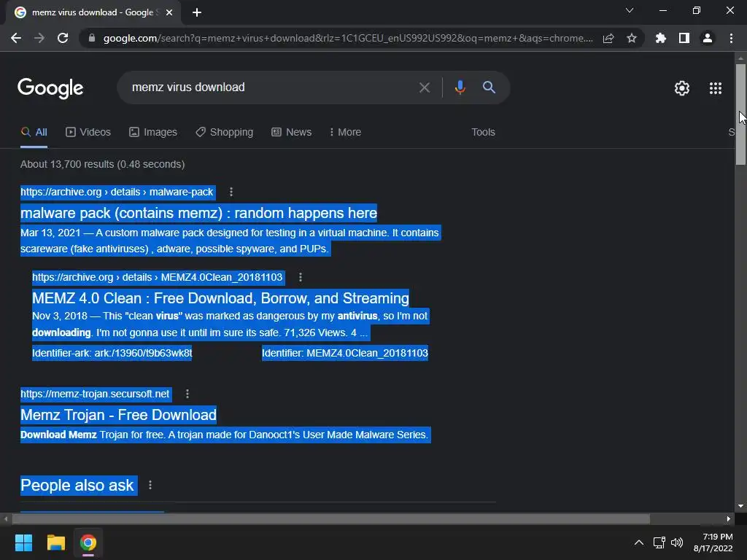Bookmark this tab with star icon
Image resolution: width=747 pixels, height=560 pixels.
632,38
